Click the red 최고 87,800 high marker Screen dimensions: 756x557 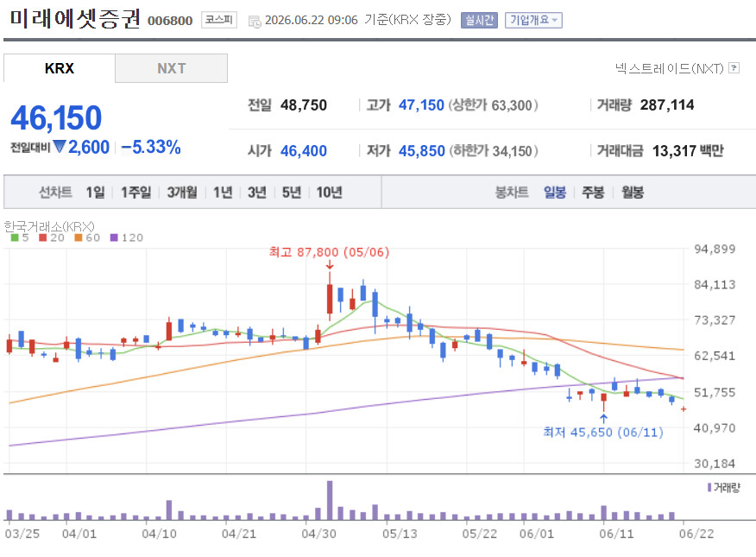[330, 252]
